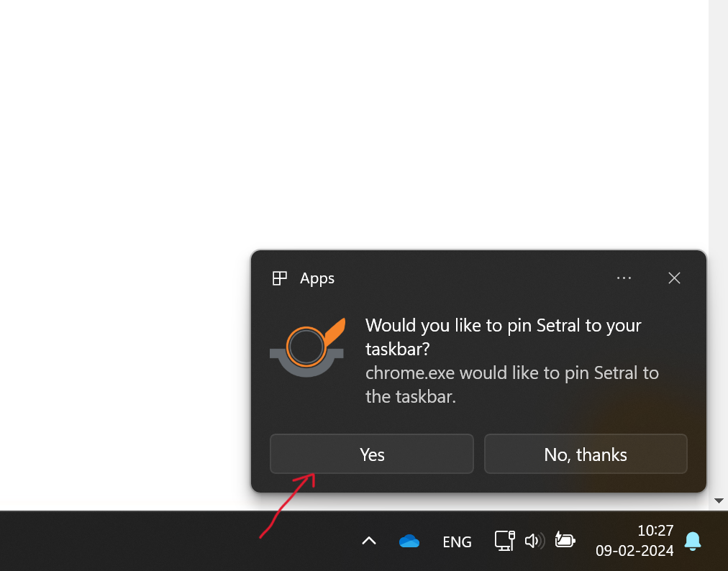Click the Apps icon in the notification header
Image resolution: width=728 pixels, height=571 pixels.
(x=279, y=278)
